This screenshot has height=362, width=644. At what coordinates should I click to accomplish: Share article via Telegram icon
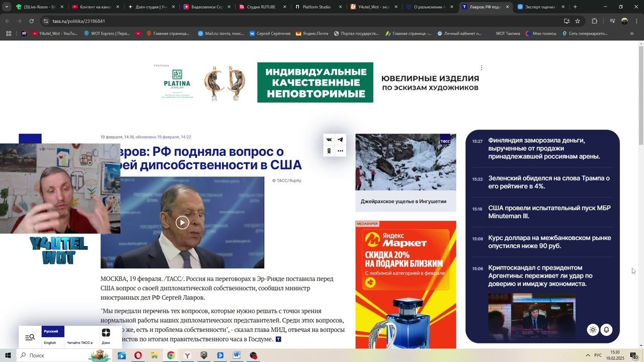(341, 140)
